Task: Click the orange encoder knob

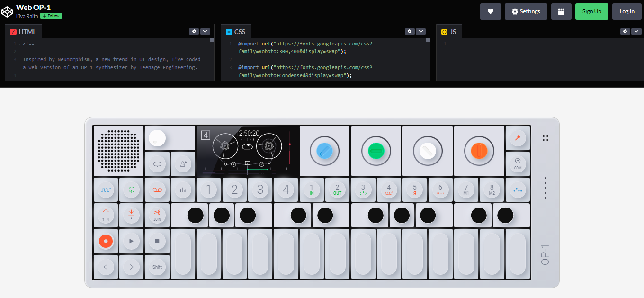Action: 479,151
